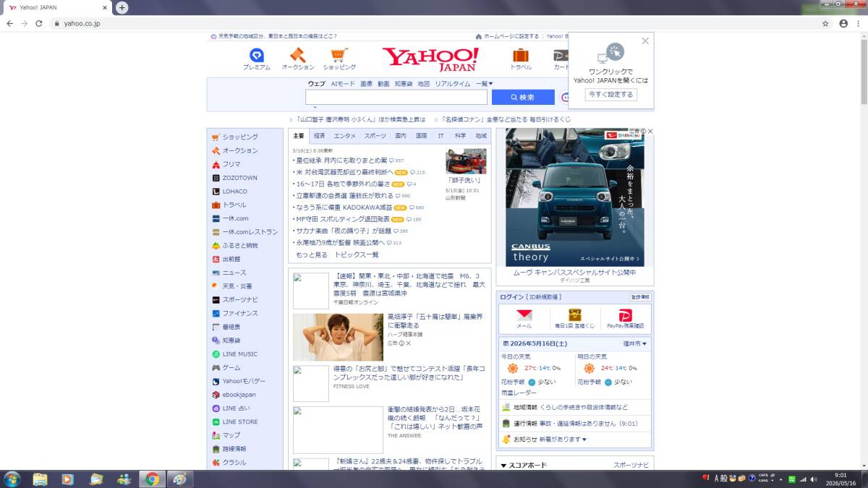Screen dimensions: 868x488
Task: Click the 路線情報 train icon in sidebar
Action: point(216,449)
